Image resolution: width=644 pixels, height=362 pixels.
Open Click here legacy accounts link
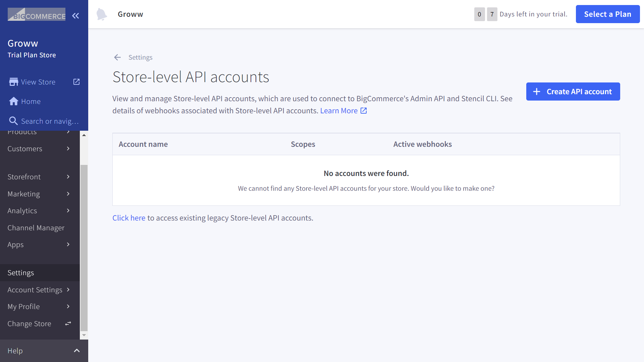coord(129,218)
